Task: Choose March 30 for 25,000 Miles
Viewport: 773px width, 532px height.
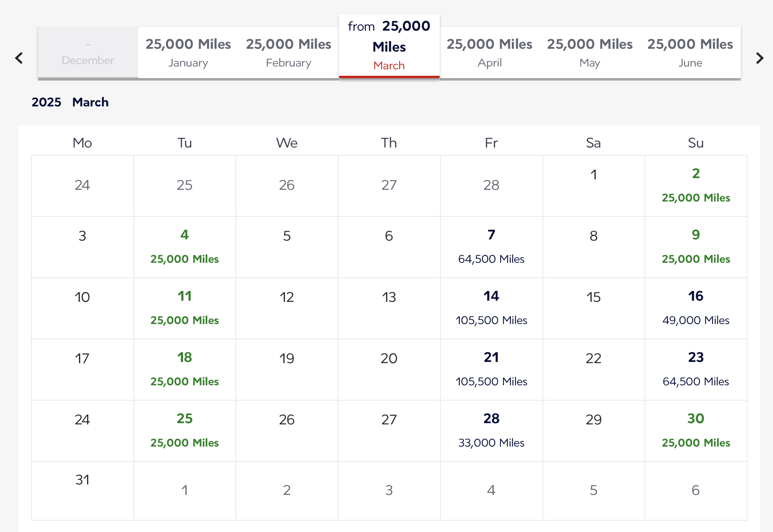Action: tap(696, 430)
